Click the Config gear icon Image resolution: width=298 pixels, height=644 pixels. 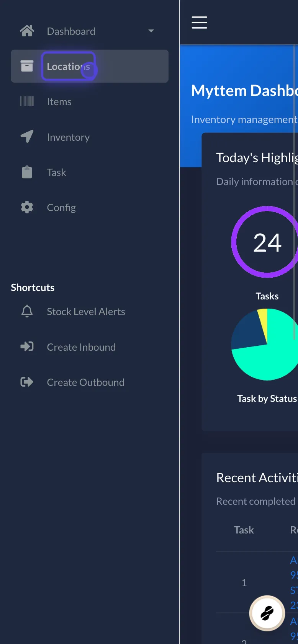coord(27,207)
